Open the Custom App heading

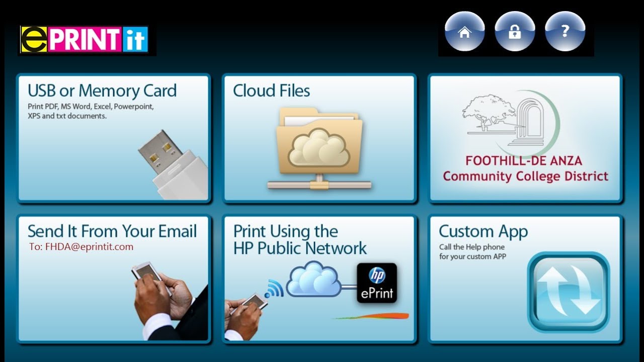click(483, 232)
